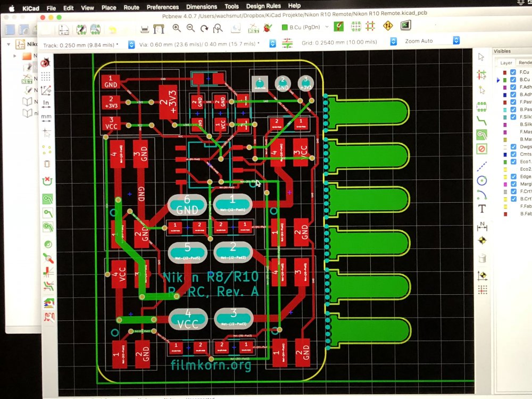Select the Add Text tool
The height and width of the screenshot is (399, 532).
[482, 209]
